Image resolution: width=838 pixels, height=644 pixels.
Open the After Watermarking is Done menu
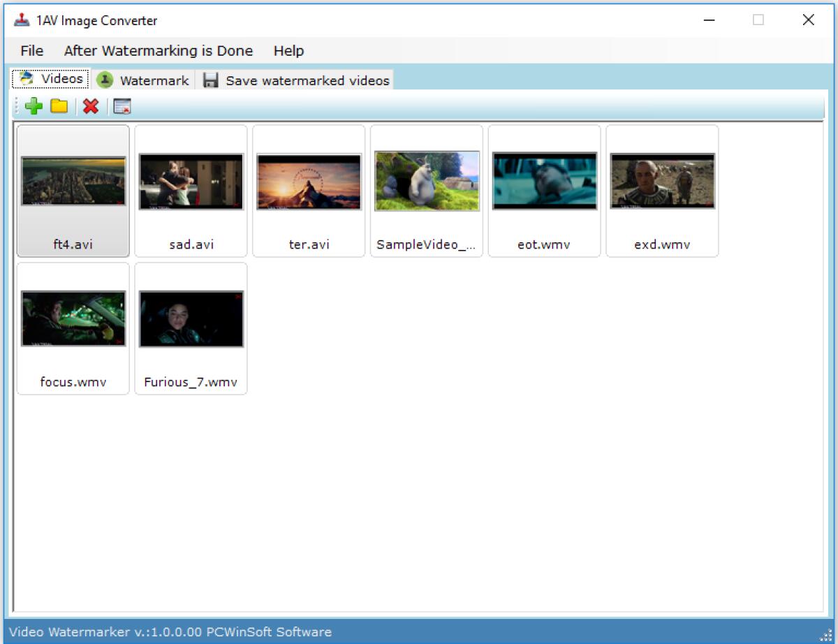tap(158, 50)
